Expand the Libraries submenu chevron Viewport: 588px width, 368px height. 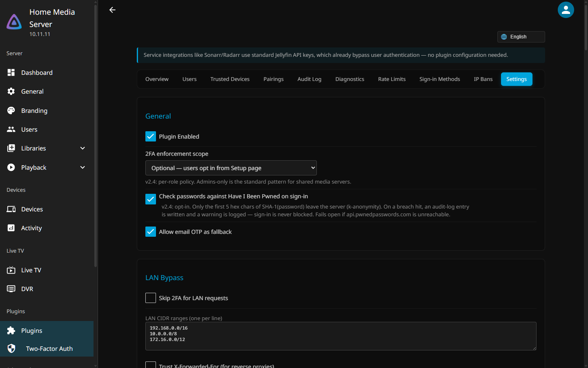[82, 148]
